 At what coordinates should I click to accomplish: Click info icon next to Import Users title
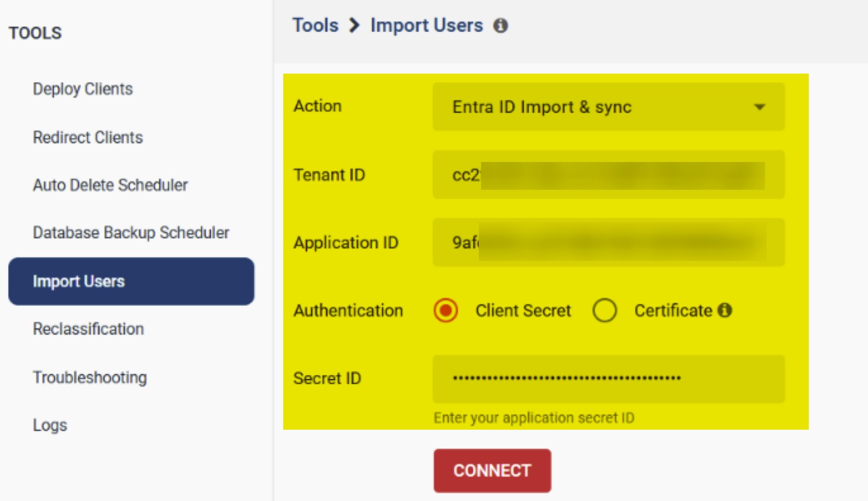501,26
